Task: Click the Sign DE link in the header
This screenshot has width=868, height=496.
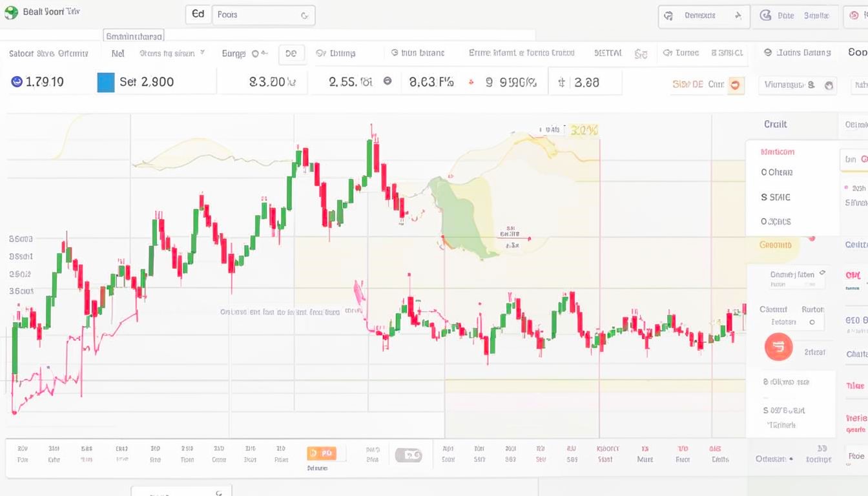Action: tap(688, 83)
